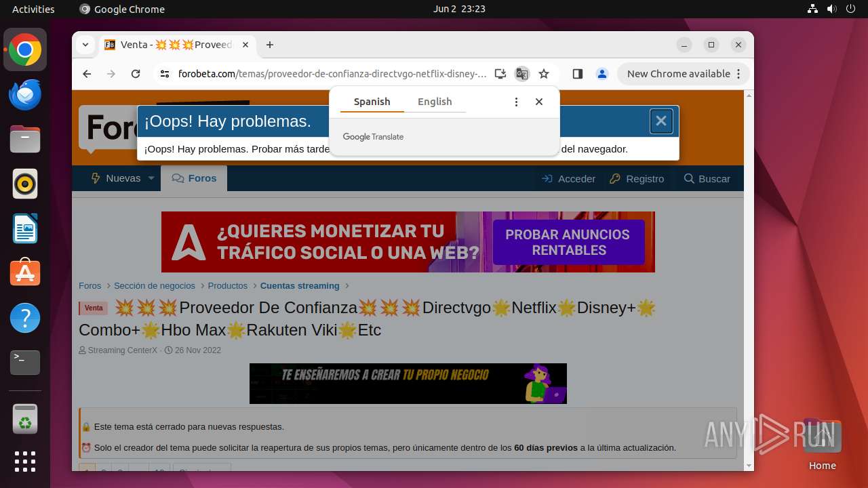Screen dimensions: 868x488
Task: Go to Foros breadcrumb link
Action: click(90, 286)
